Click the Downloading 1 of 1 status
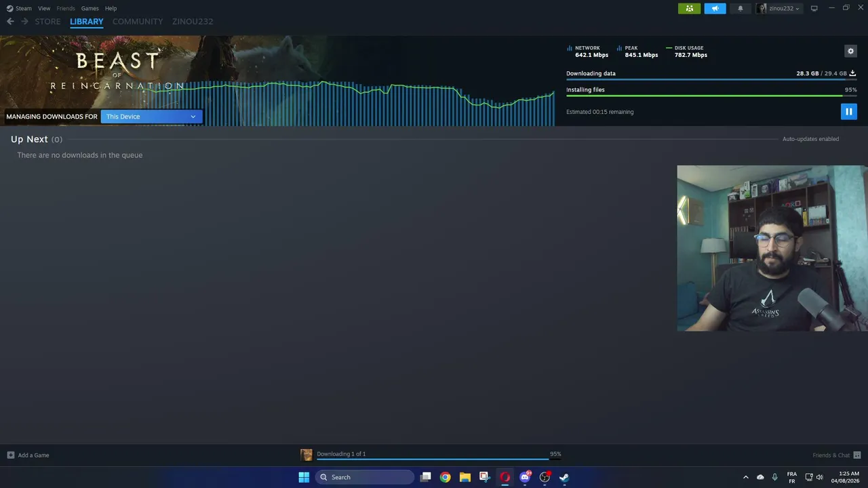Viewport: 868px width, 488px height. point(341,454)
